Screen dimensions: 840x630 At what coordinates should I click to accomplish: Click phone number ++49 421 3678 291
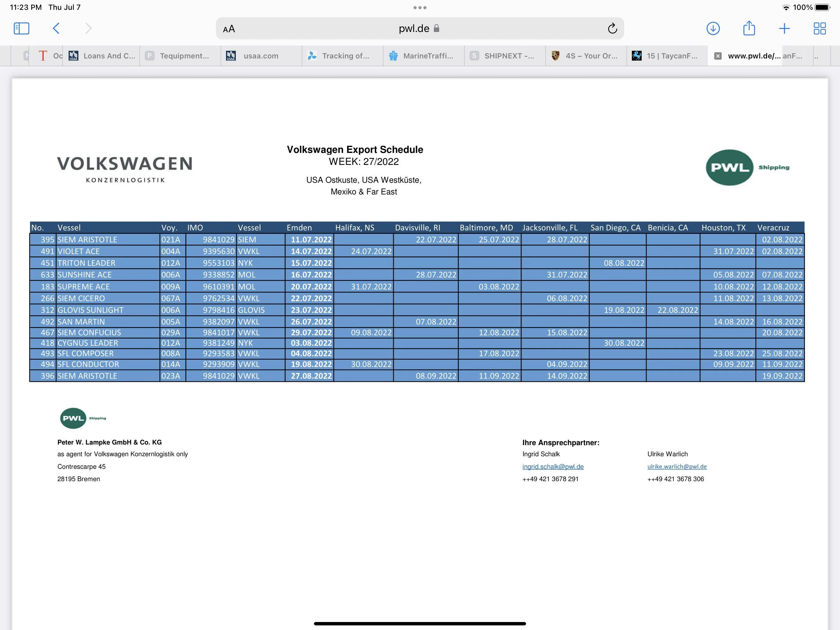click(x=550, y=479)
